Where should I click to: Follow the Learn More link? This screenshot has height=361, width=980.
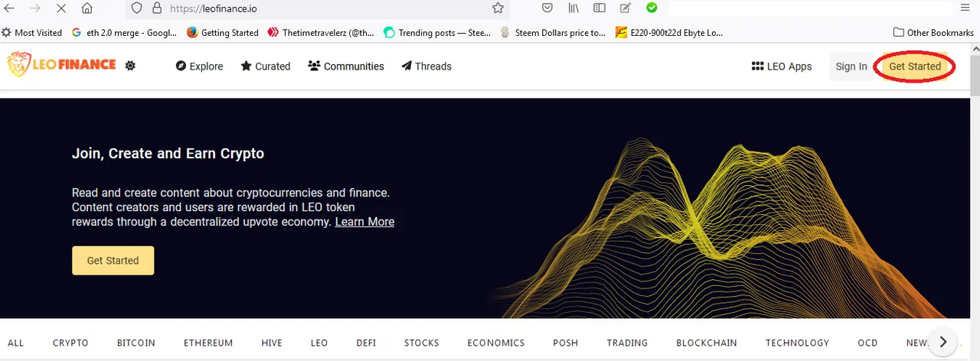point(364,222)
